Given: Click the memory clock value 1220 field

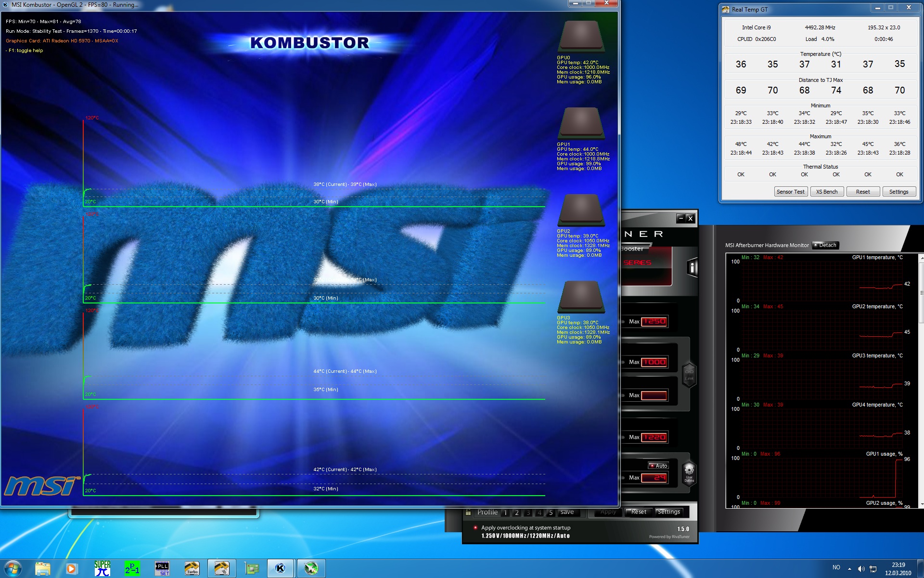Looking at the screenshot, I should tap(654, 437).
